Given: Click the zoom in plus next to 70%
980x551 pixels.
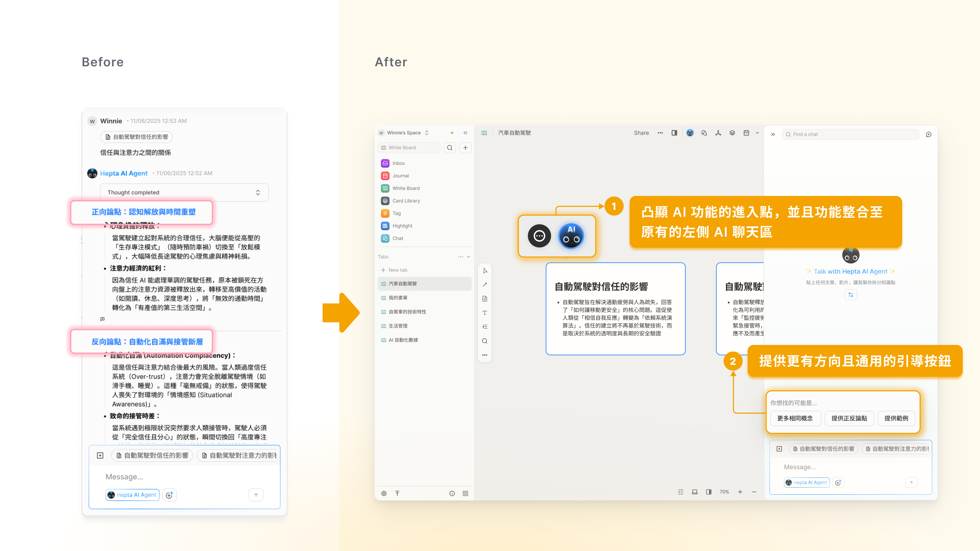Looking at the screenshot, I should point(740,492).
